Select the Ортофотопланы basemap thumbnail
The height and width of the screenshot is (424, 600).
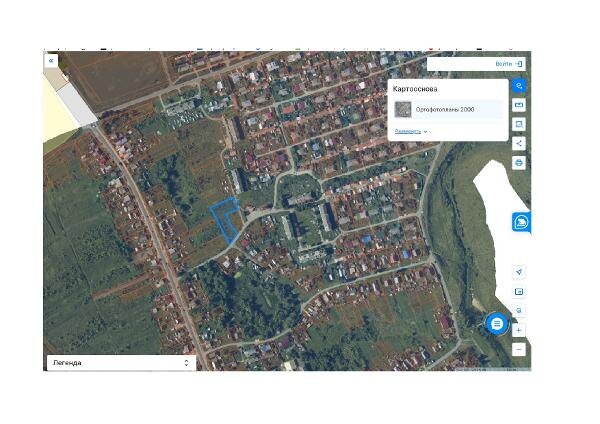click(x=403, y=109)
